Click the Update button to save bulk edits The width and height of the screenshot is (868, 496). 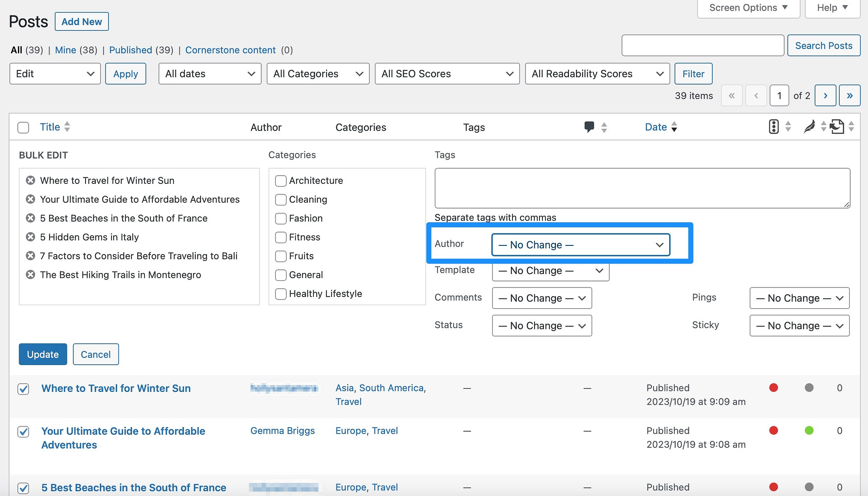(x=43, y=354)
